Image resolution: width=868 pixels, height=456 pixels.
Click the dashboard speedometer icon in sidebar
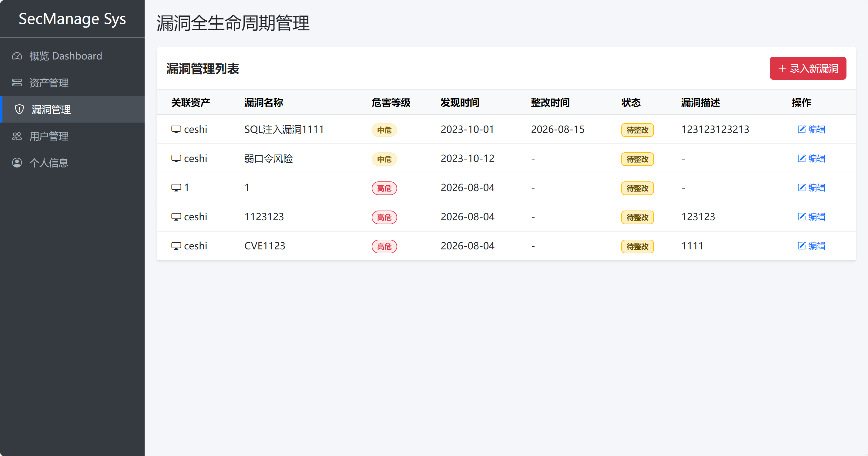[17, 56]
